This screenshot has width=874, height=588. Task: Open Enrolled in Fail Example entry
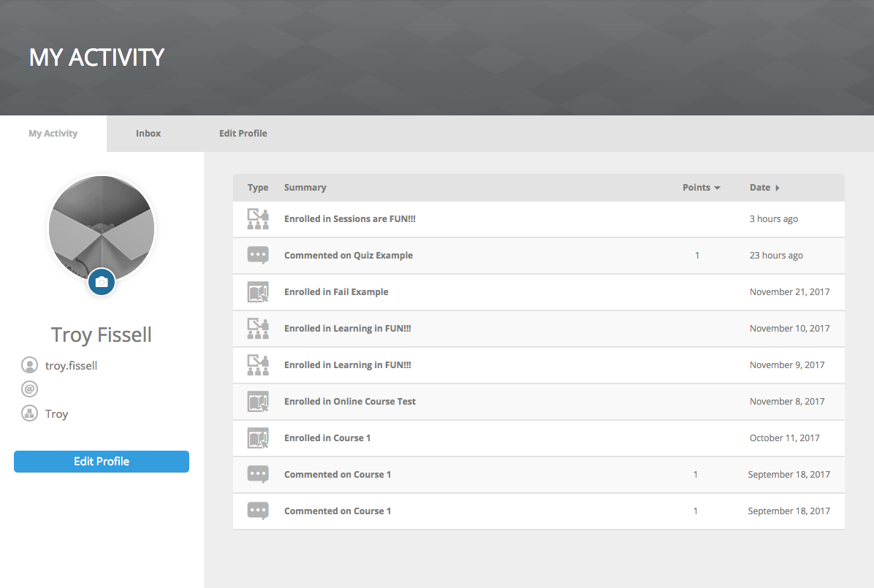336,292
